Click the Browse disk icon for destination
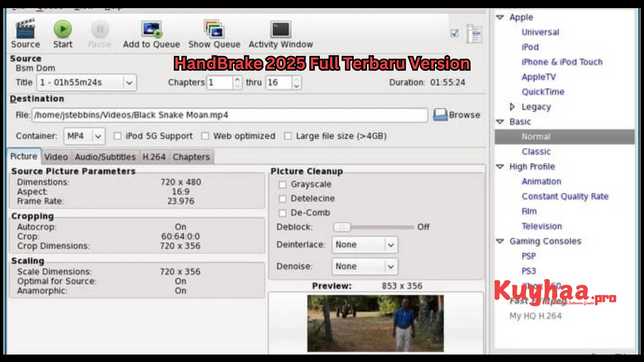 coord(440,115)
